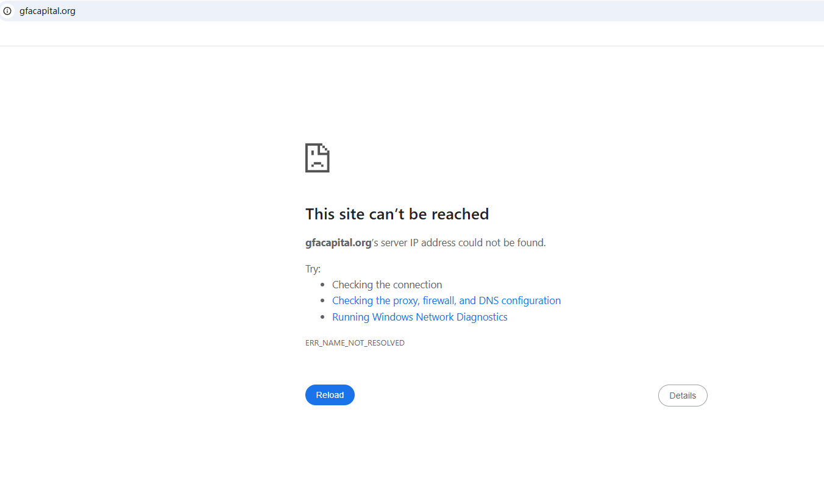The width and height of the screenshot is (824, 504).
Task: Open the Details button
Action: point(683,396)
